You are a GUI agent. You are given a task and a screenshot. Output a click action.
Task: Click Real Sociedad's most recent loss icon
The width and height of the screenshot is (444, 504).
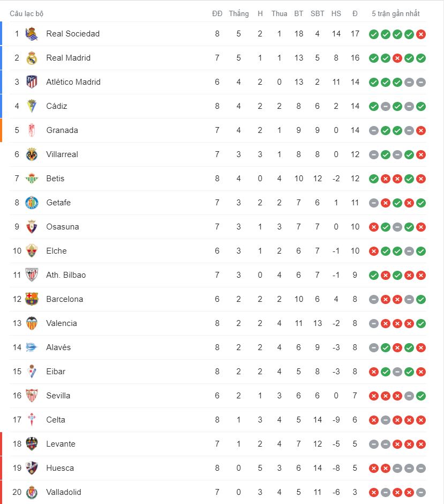pyautogui.click(x=421, y=34)
